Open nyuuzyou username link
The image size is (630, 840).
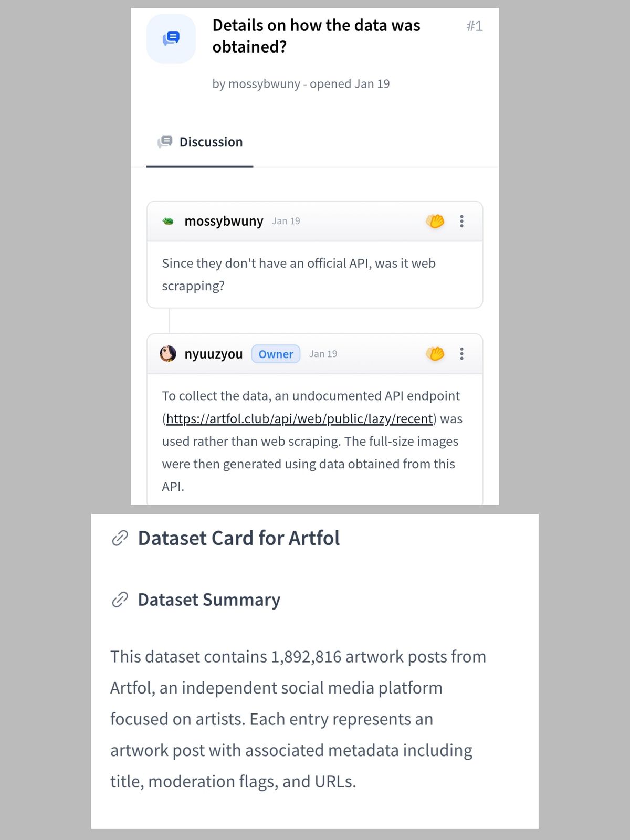pyautogui.click(x=214, y=354)
